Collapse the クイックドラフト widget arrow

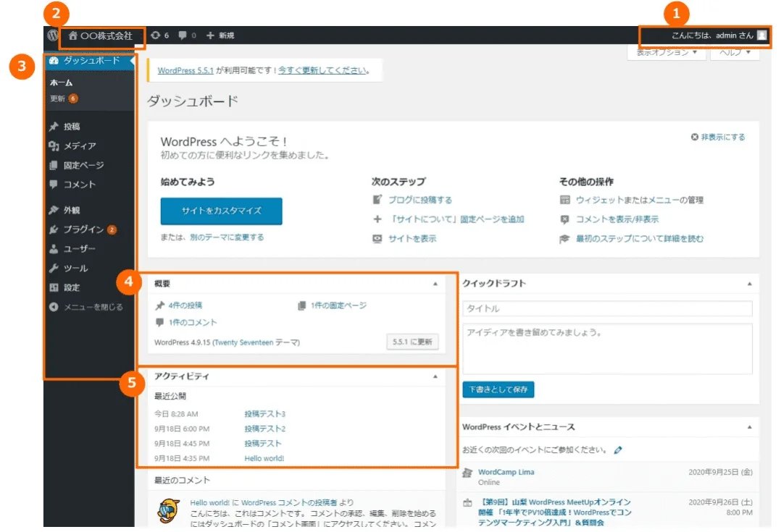click(749, 284)
